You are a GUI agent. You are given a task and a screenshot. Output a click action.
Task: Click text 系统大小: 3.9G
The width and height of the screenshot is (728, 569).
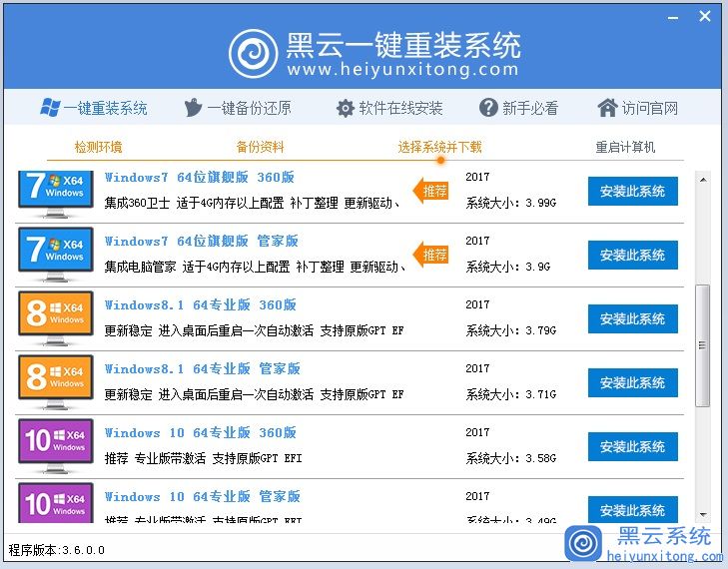click(x=508, y=267)
